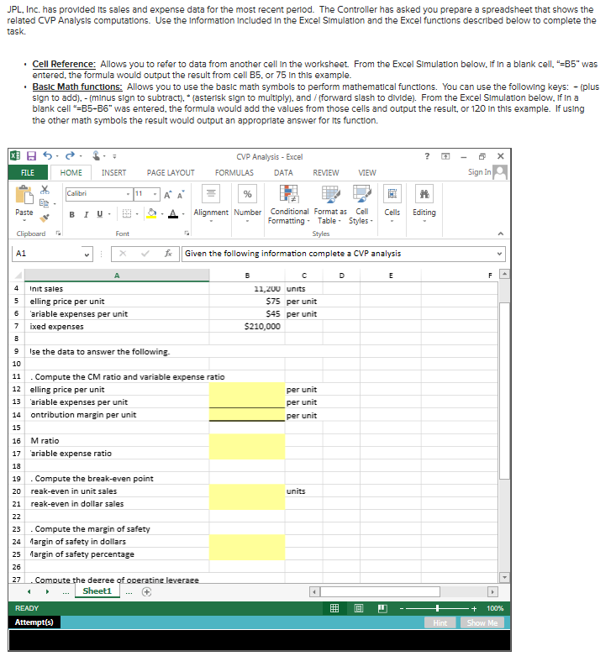This screenshot has width=616, height=672.
Task: Click the Format Painter brush icon
Action: coord(45,218)
